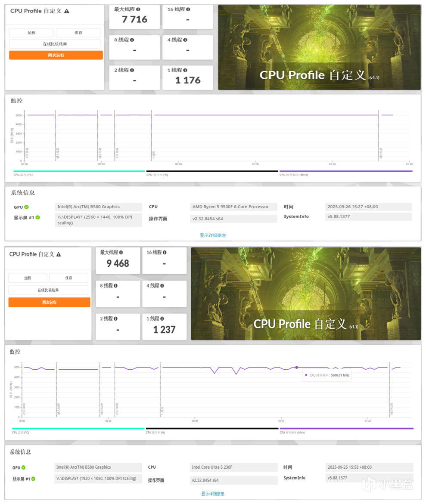Click Intel(R) Arc(TM) B580 Graphics in the Ryzen result
The image size is (426, 504).
click(x=99, y=207)
